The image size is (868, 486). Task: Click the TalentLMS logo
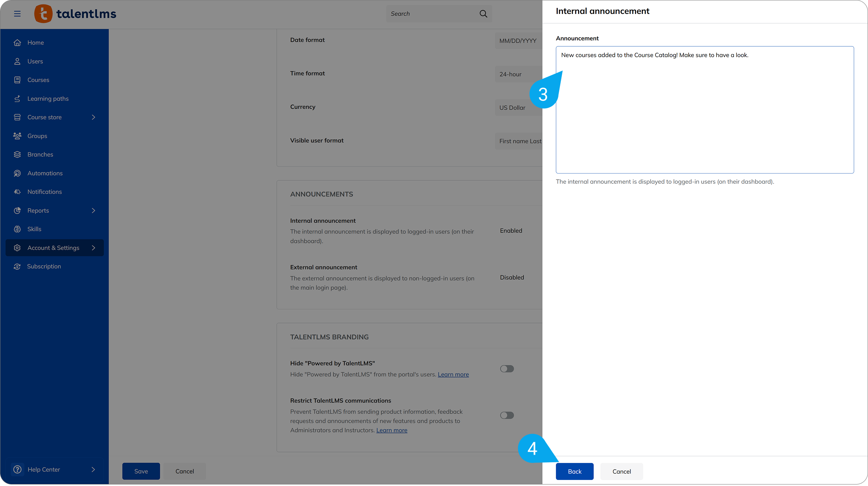click(75, 14)
